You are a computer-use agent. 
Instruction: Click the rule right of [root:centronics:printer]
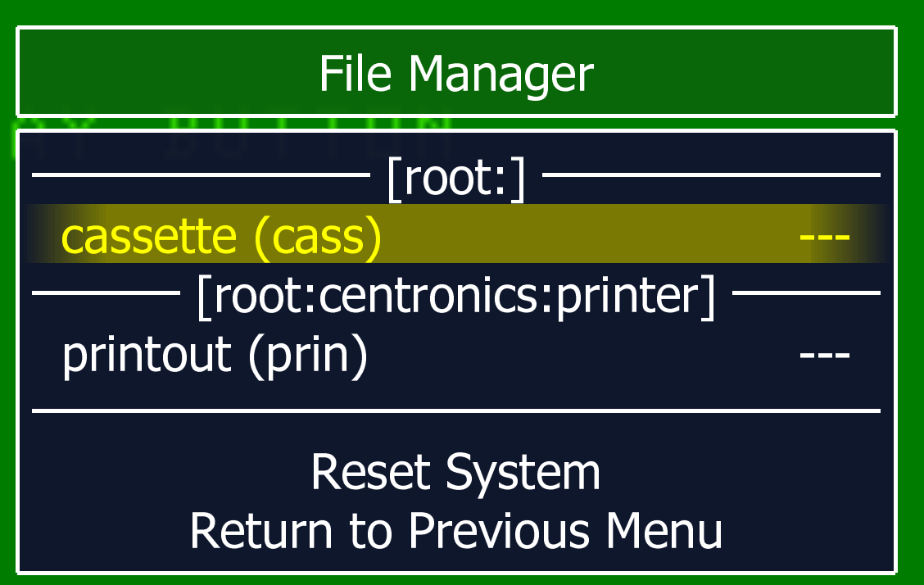pyautogui.click(x=806, y=292)
